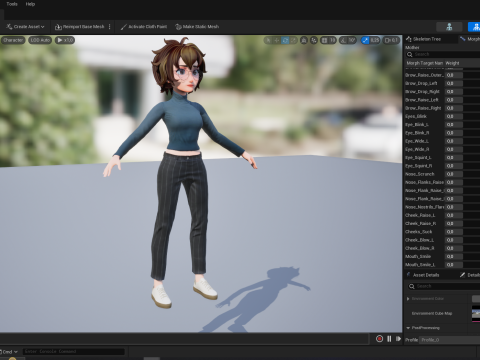
Task: Open the Help menu
Action: point(30,4)
